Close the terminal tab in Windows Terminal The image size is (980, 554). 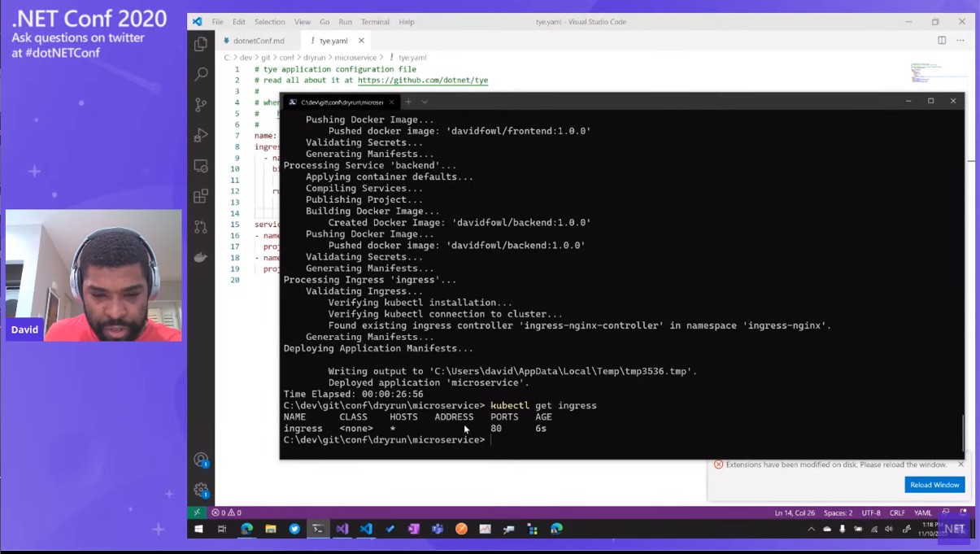(391, 102)
